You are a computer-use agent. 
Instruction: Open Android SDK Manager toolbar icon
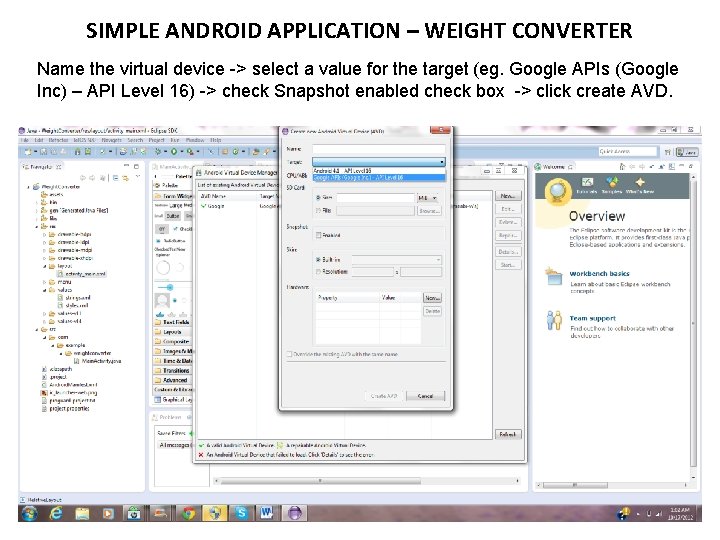tap(78, 152)
